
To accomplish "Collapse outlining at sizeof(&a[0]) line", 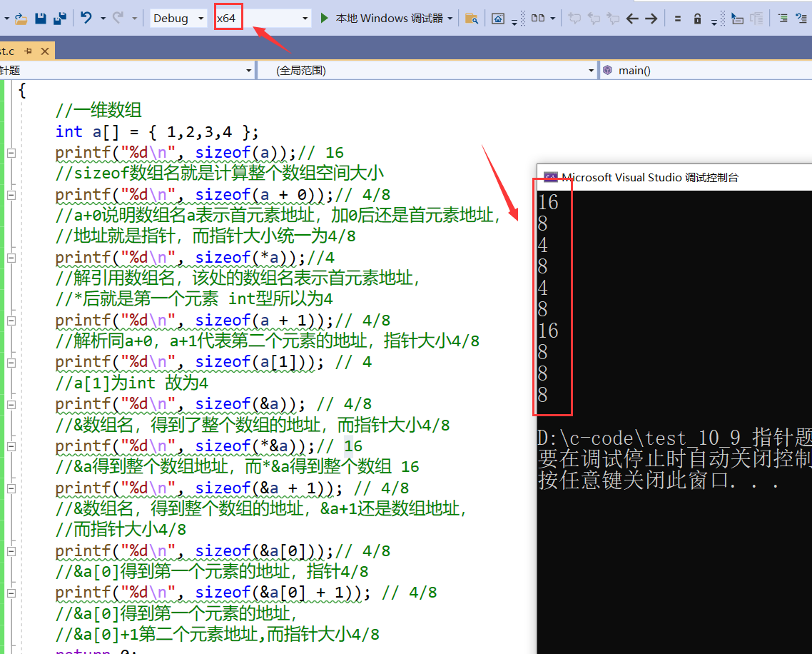I will pyautogui.click(x=11, y=551).
